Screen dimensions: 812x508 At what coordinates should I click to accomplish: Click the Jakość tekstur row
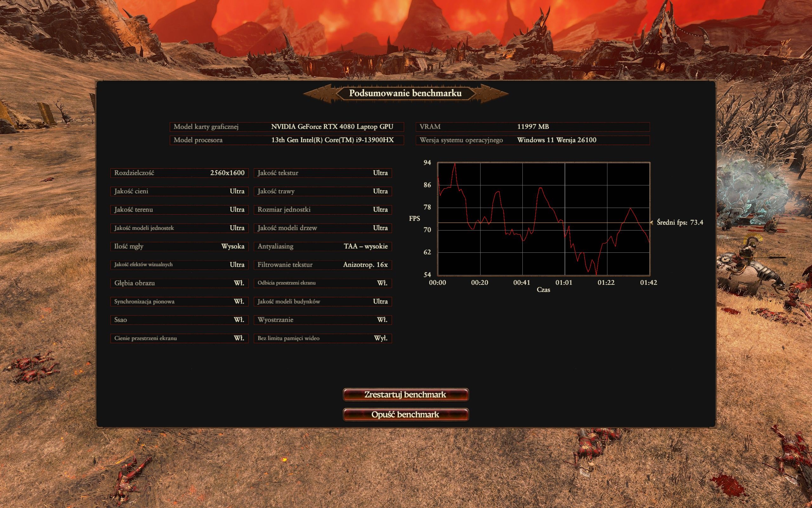[323, 173]
